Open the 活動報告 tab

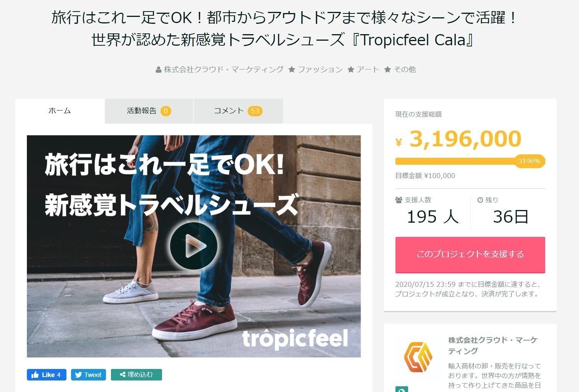click(x=149, y=111)
